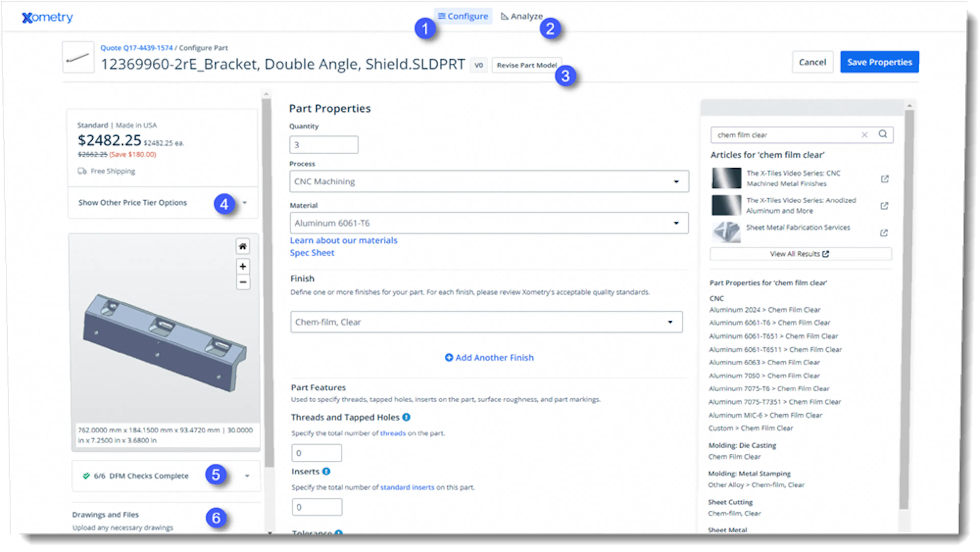Click the Free Shipping truck icon
The image size is (980, 552).
coord(82,171)
